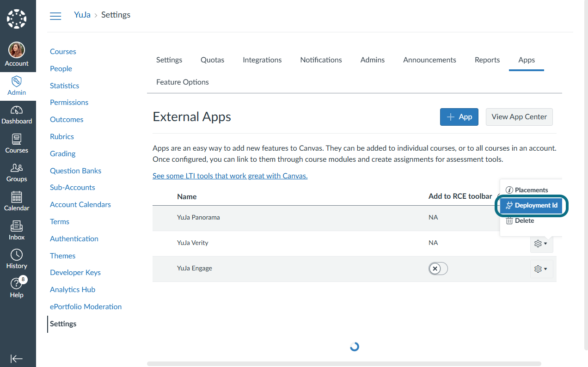Open the Sub-Accounts link
Viewport: 588px width, 367px height.
point(73,187)
